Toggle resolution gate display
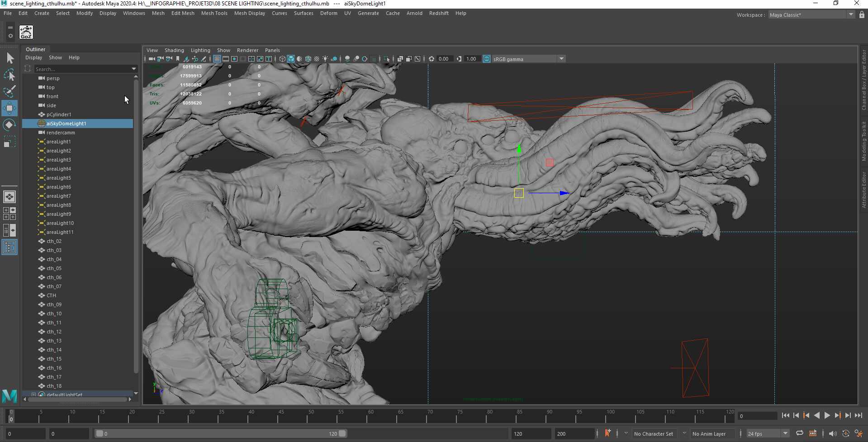 [x=234, y=59]
